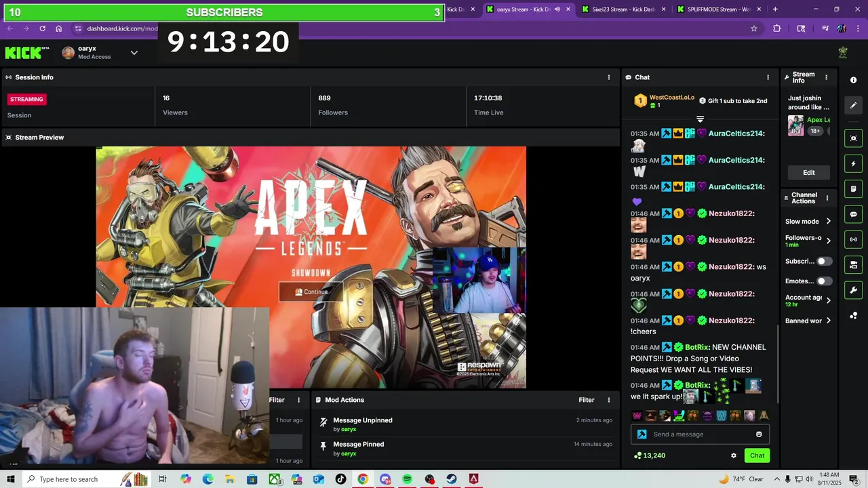The image size is (868, 488).
Task: Click in the Send a message field
Action: (x=700, y=434)
